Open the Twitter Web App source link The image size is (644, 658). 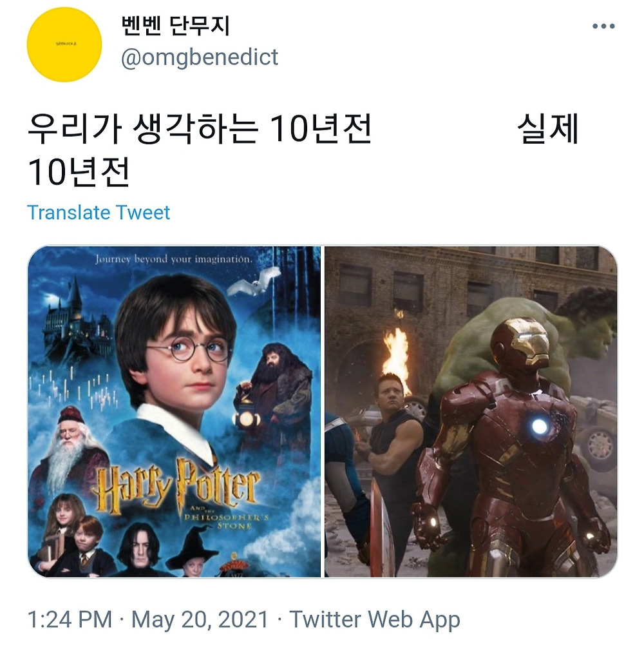click(375, 619)
